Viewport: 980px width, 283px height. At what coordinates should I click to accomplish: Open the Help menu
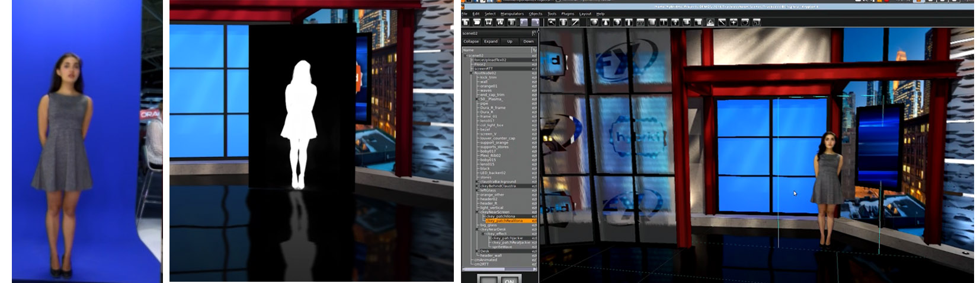pyautogui.click(x=600, y=14)
